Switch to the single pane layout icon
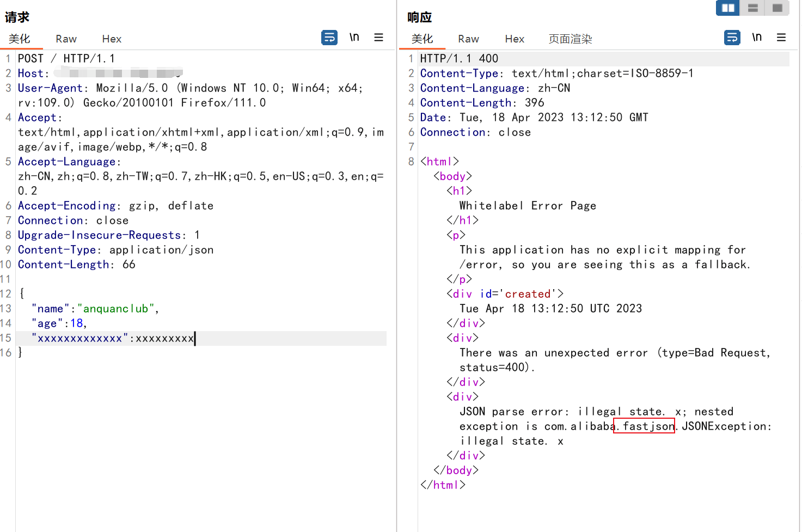 [x=777, y=8]
